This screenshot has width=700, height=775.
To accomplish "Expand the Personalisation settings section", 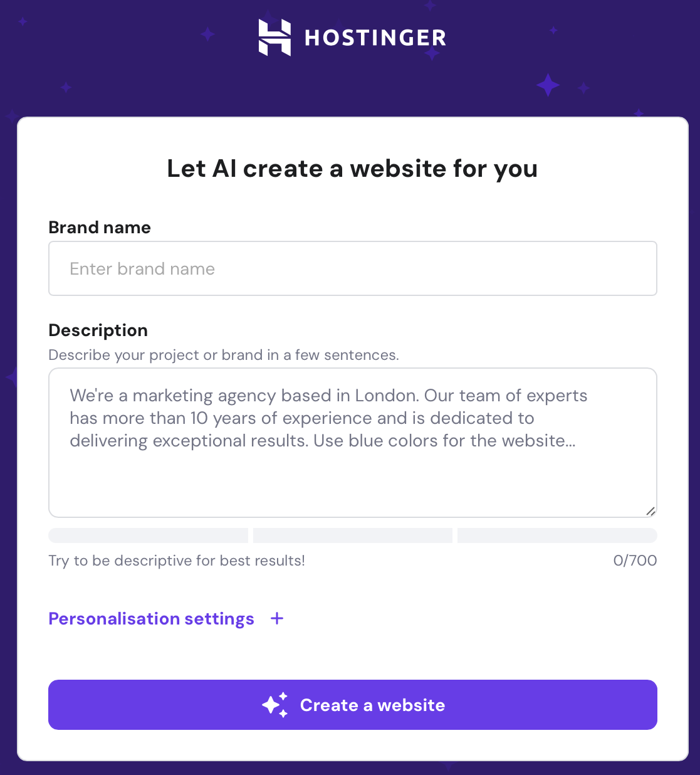I will click(x=151, y=618).
